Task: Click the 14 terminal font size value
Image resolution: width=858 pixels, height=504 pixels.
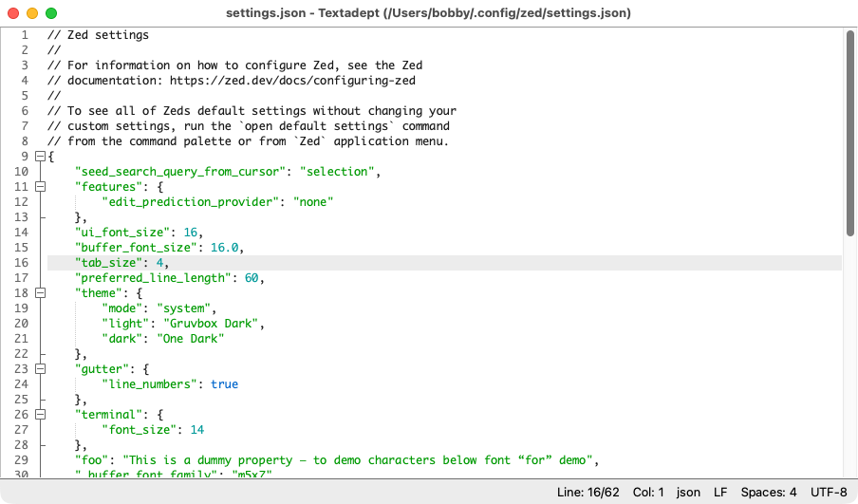Action: point(197,430)
